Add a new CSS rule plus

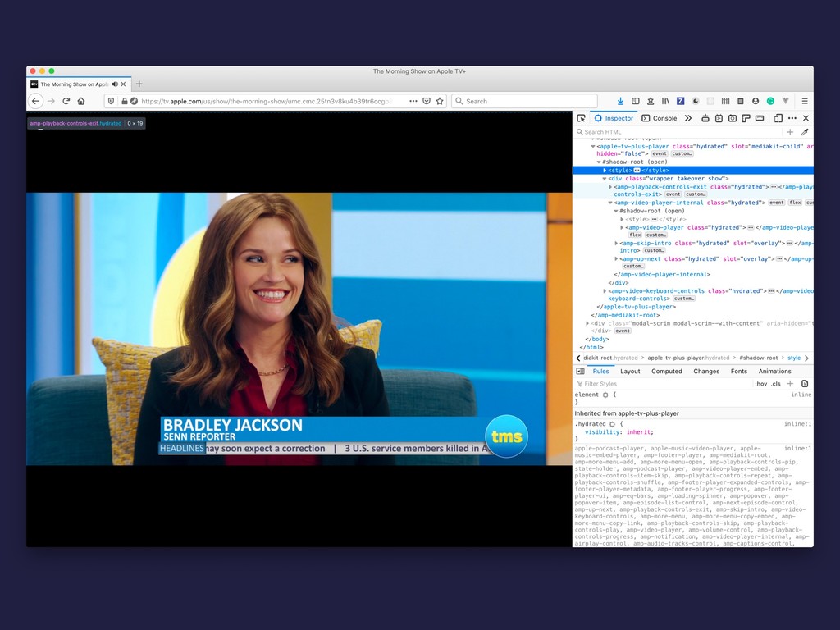click(790, 384)
